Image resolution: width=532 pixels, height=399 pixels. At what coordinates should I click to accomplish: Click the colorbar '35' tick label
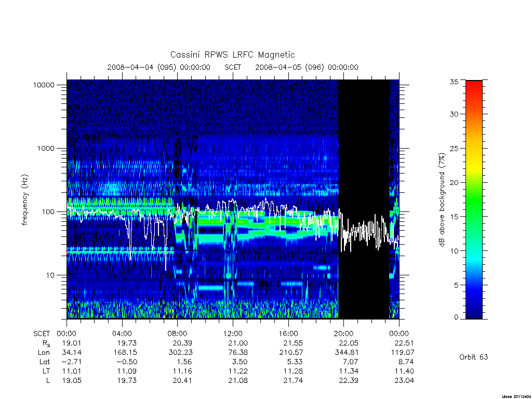click(454, 82)
